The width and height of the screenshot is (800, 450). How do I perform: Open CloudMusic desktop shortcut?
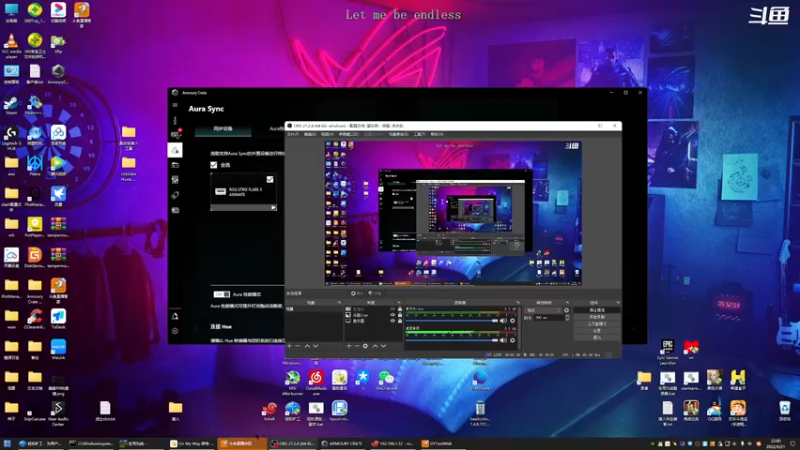[x=316, y=382]
